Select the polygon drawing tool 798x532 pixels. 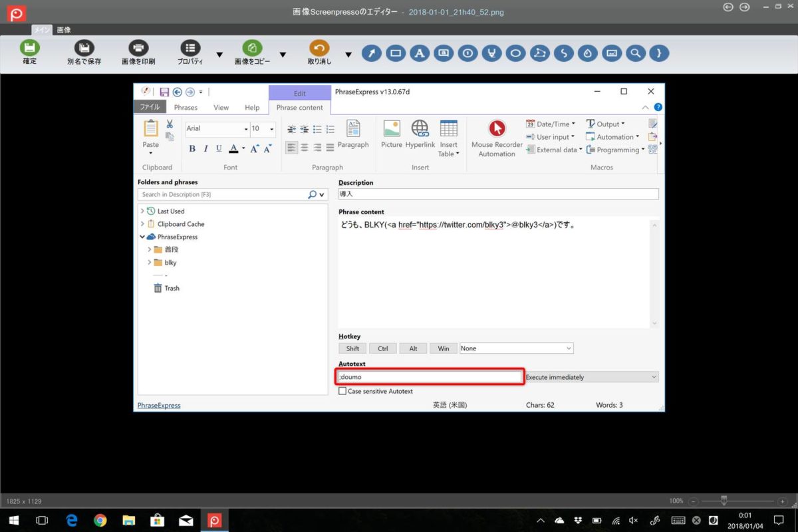(x=539, y=53)
